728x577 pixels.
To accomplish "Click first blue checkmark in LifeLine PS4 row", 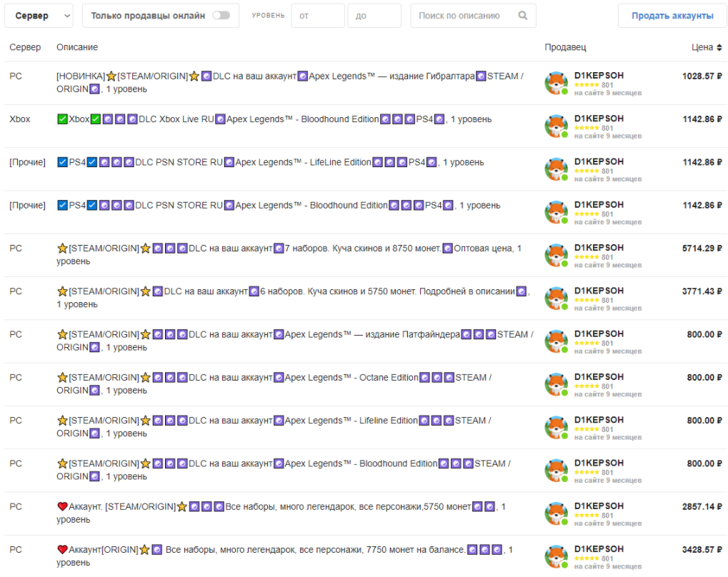I will 62,163.
